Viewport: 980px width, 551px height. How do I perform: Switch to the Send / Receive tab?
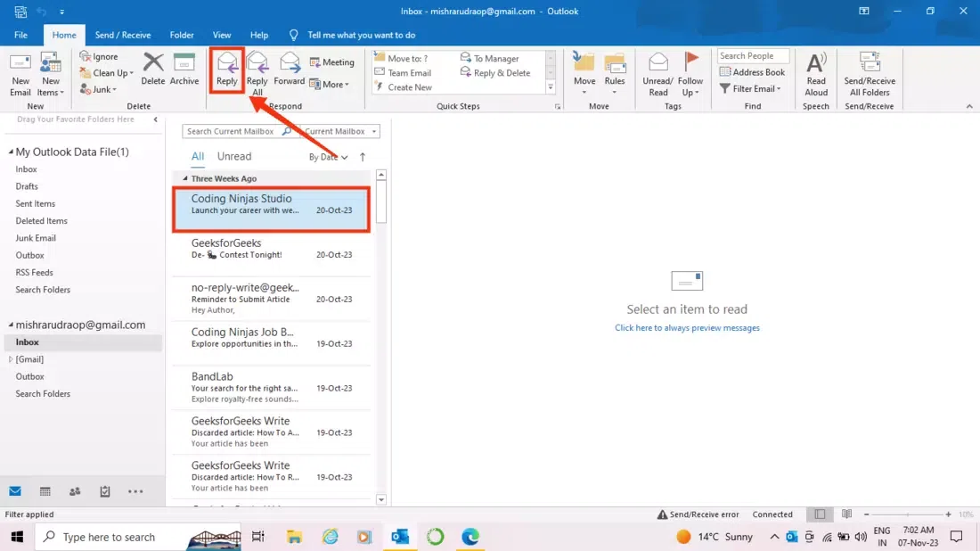point(123,35)
